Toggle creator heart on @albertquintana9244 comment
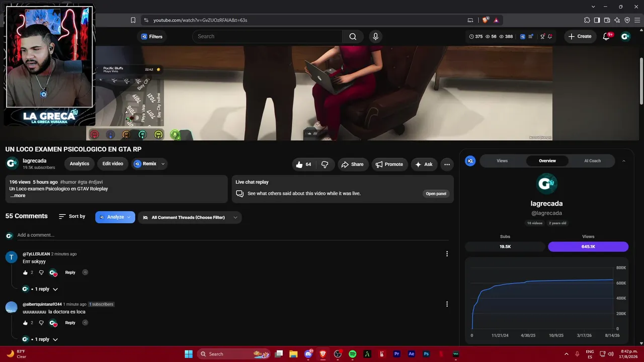Screen dimensions: 644x362 tap(53, 323)
